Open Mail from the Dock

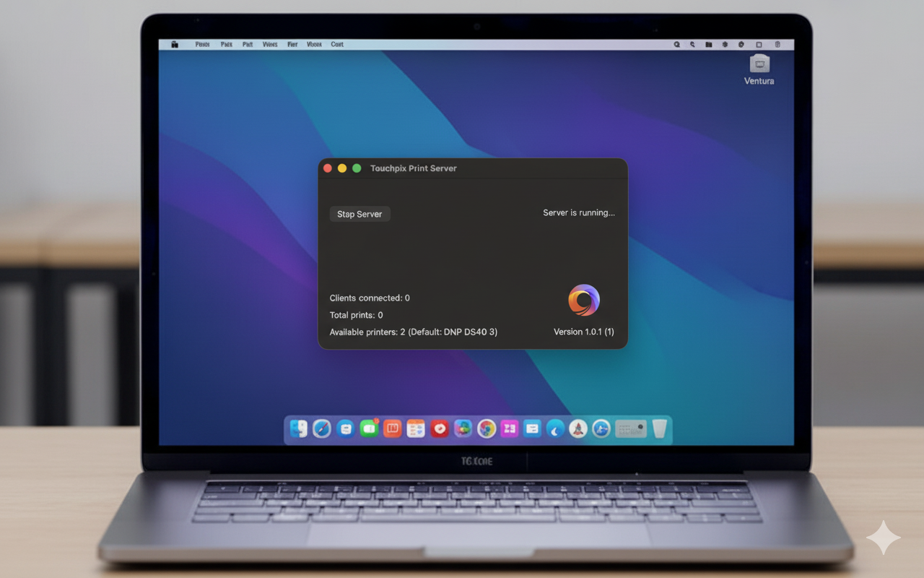click(346, 428)
